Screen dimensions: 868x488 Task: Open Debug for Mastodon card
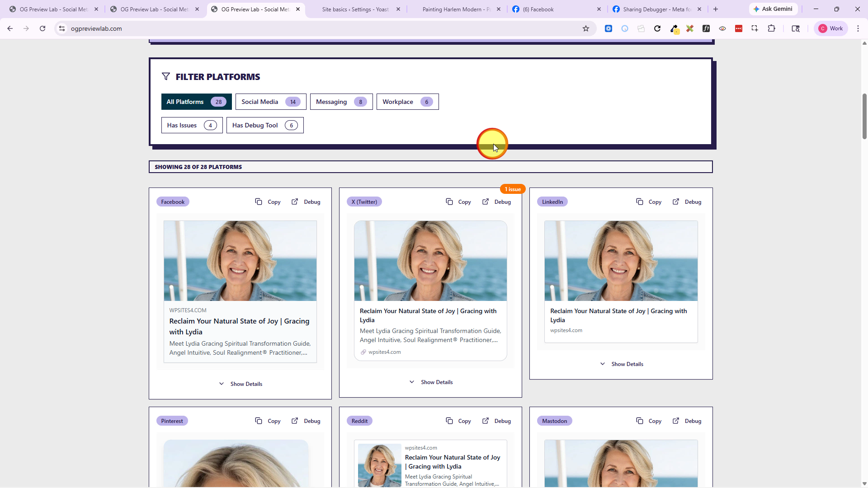(x=687, y=421)
